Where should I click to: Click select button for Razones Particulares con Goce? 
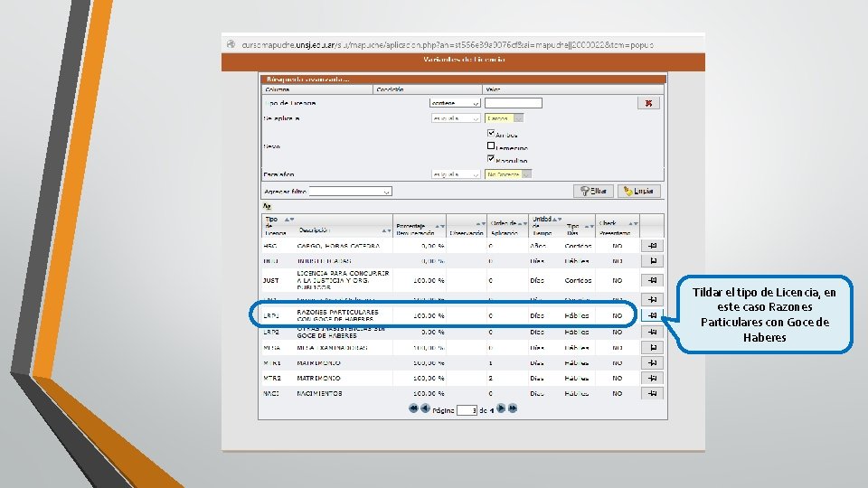652,315
